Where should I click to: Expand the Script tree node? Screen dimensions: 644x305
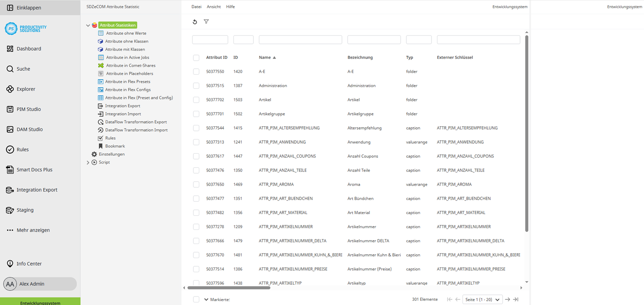87,162
